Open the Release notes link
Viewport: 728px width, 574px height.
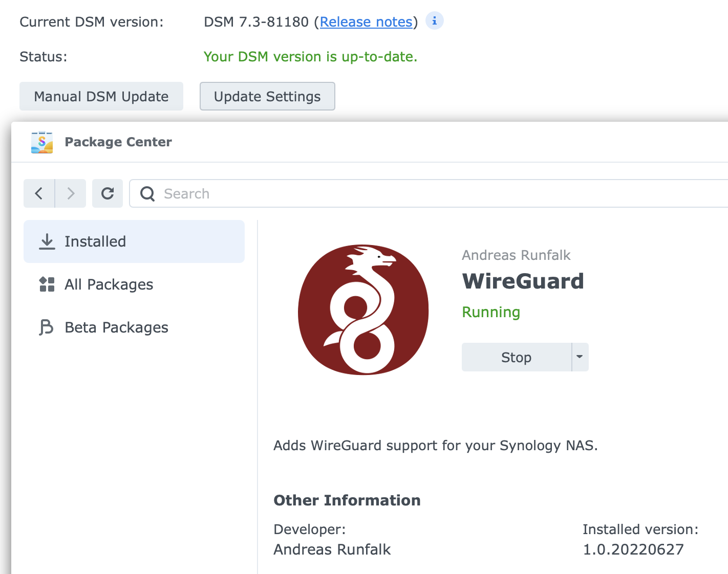click(366, 22)
